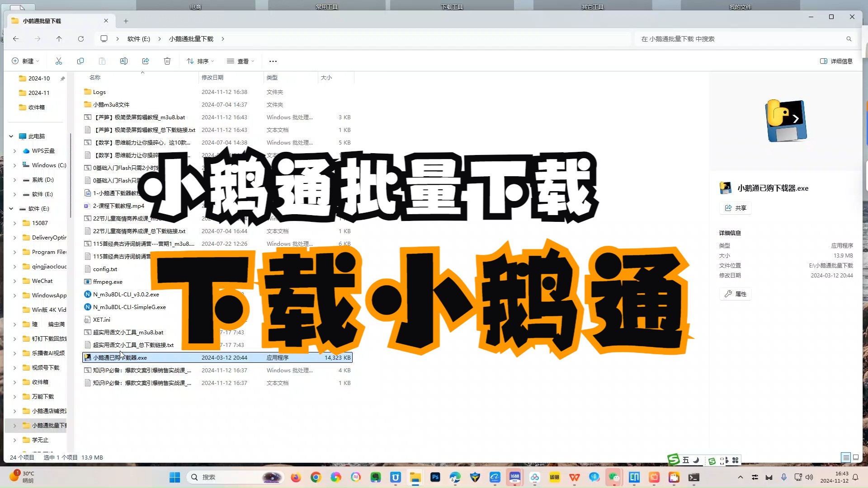Click chevron after 小鹅通批量下载 in address bar
The width and height of the screenshot is (868, 488).
[x=223, y=39]
